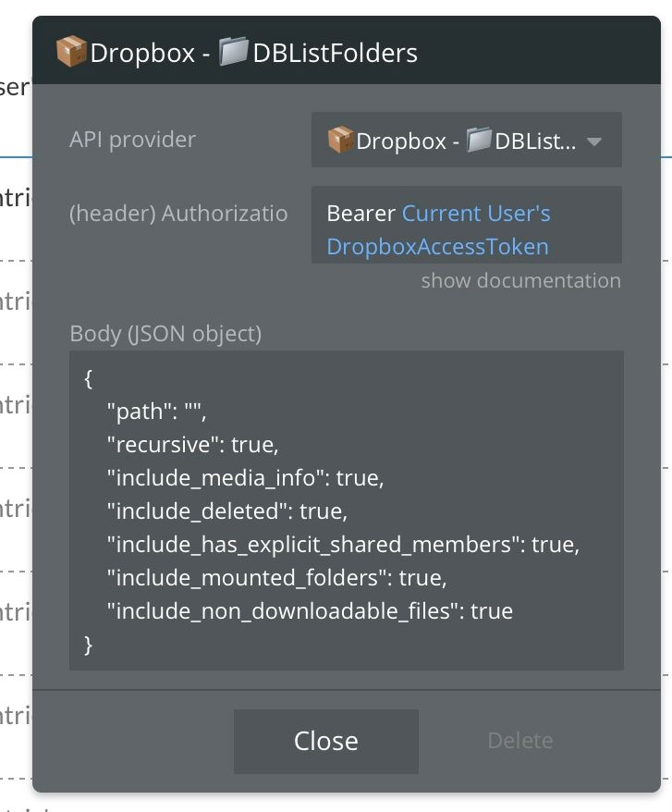Click the package icon in the dialog title
672x812 pixels.
pyautogui.click(x=71, y=52)
